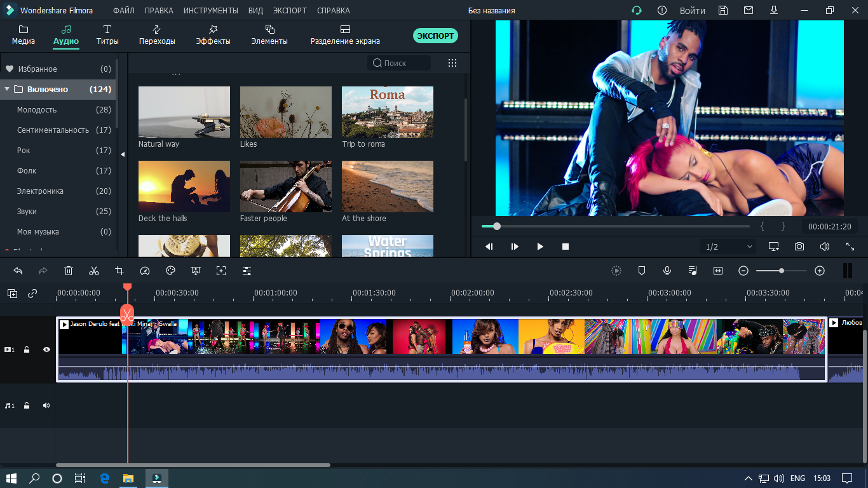The image size is (868, 488).
Task: Zoom out timeline with minus icon
Action: 743,271
